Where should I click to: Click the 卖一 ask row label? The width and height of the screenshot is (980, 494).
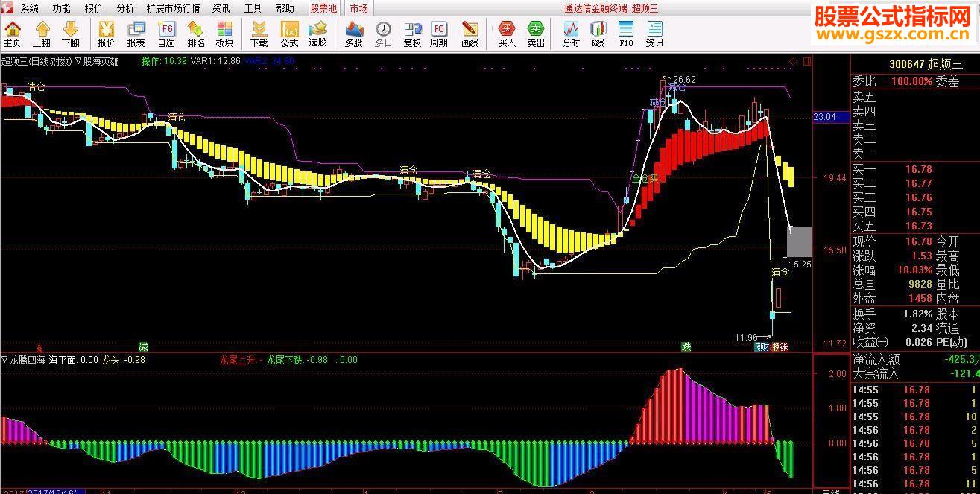click(x=864, y=154)
